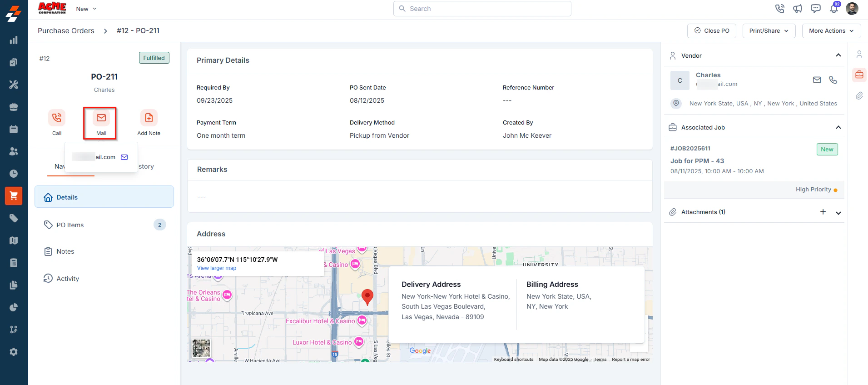Focus the Search input field
Screen dimensions: 868x385
point(482,9)
